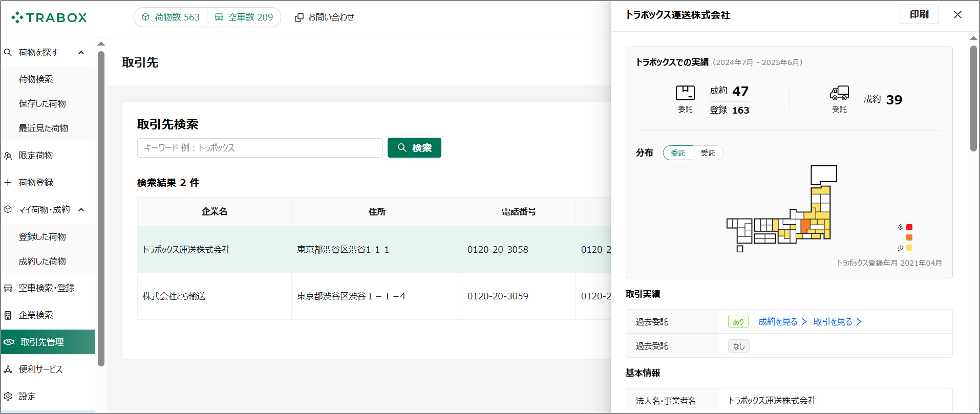Viewport: 980px width, 414px height.
Task: Click the orange legend swatch
Action: pos(909,237)
